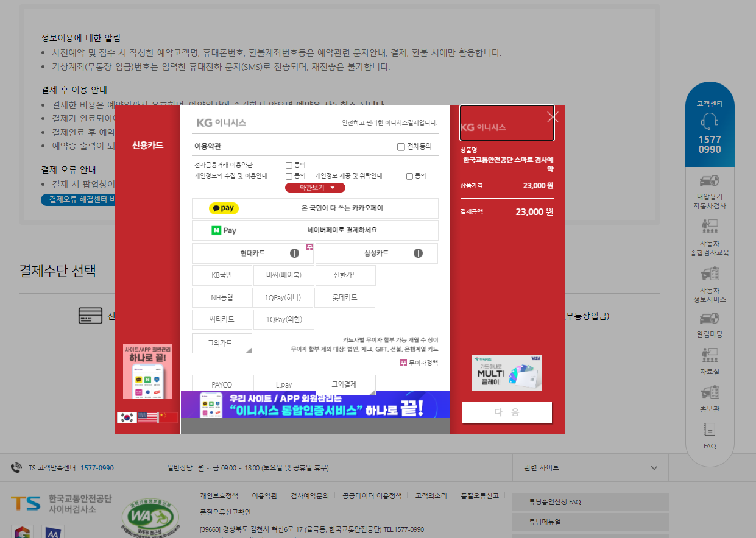Open 이용약관 footer link

point(264,495)
